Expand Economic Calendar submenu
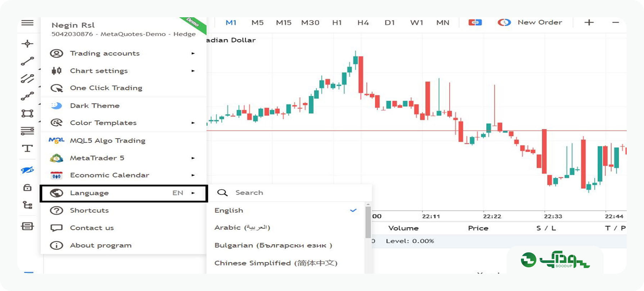This screenshot has height=291, width=644. 123,175
